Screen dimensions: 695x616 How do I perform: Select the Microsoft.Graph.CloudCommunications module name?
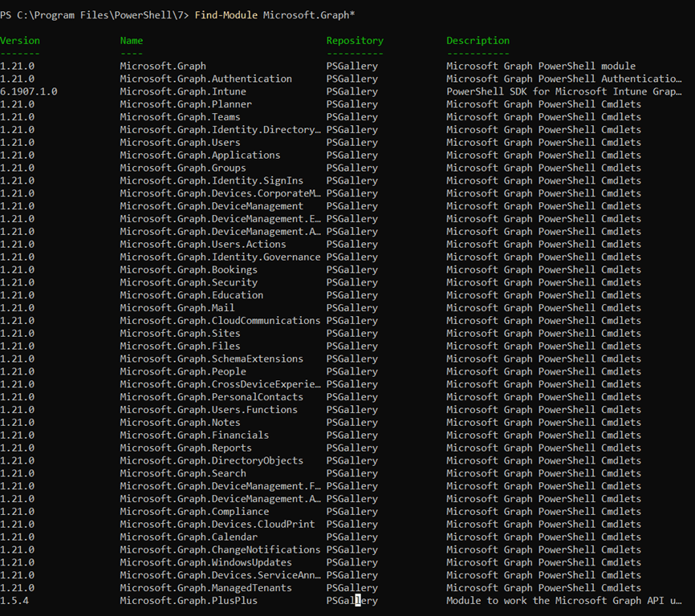(x=220, y=321)
